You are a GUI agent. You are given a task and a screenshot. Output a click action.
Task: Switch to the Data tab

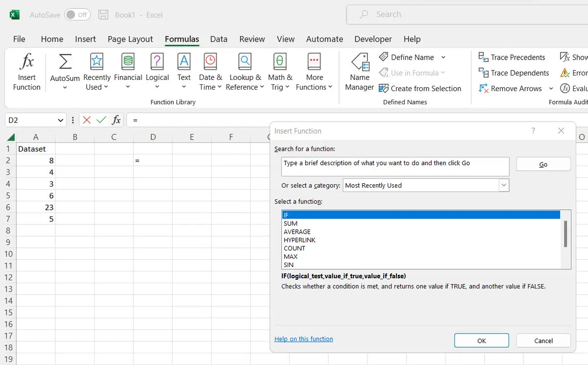(x=219, y=39)
